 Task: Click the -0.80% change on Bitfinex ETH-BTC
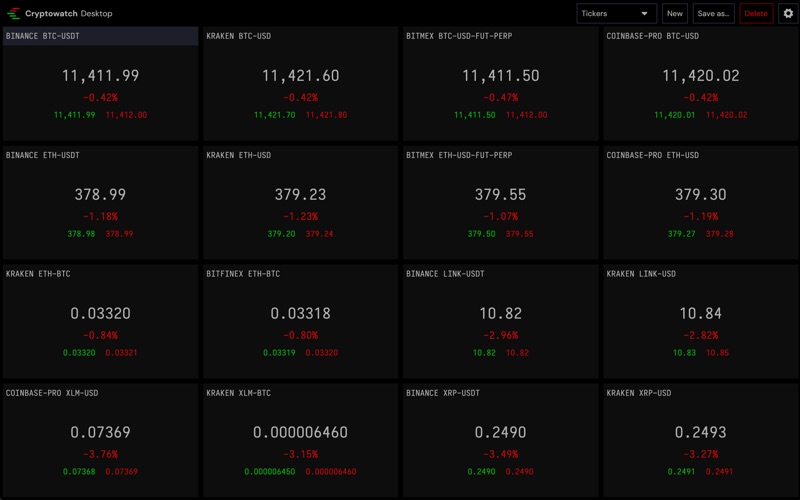click(301, 335)
